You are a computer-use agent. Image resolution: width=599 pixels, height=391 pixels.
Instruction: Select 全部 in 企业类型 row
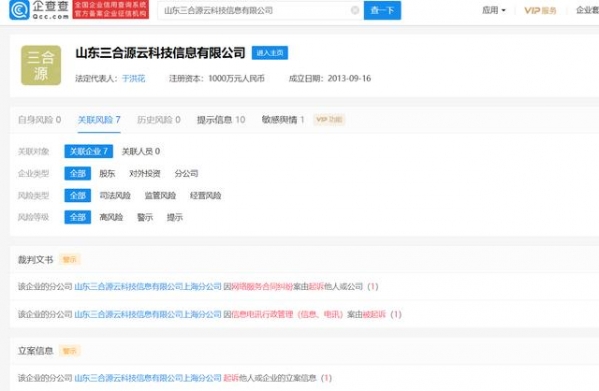coord(78,173)
